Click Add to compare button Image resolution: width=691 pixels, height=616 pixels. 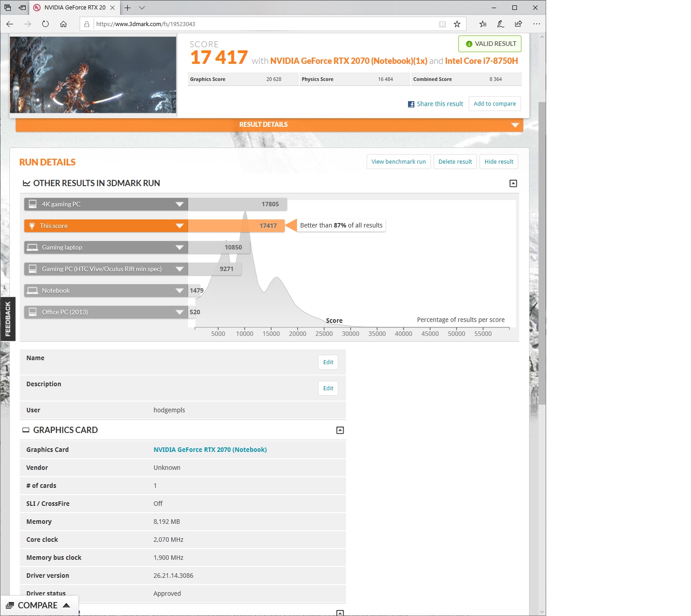(x=495, y=104)
